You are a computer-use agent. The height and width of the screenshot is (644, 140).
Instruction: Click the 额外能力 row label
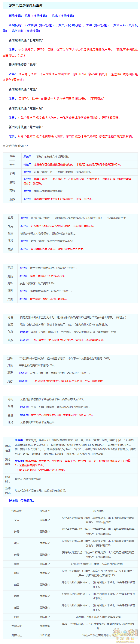pos(8,479)
